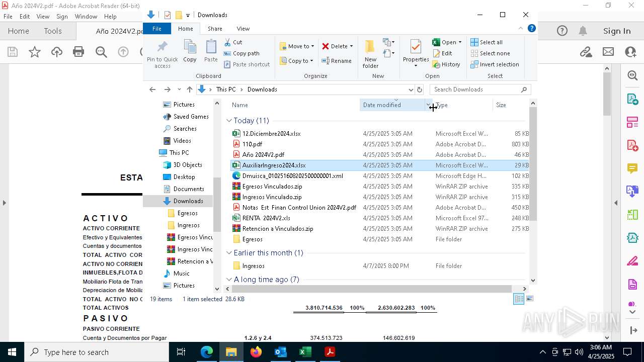Click Acrobat star bookmark icon

click(35, 51)
